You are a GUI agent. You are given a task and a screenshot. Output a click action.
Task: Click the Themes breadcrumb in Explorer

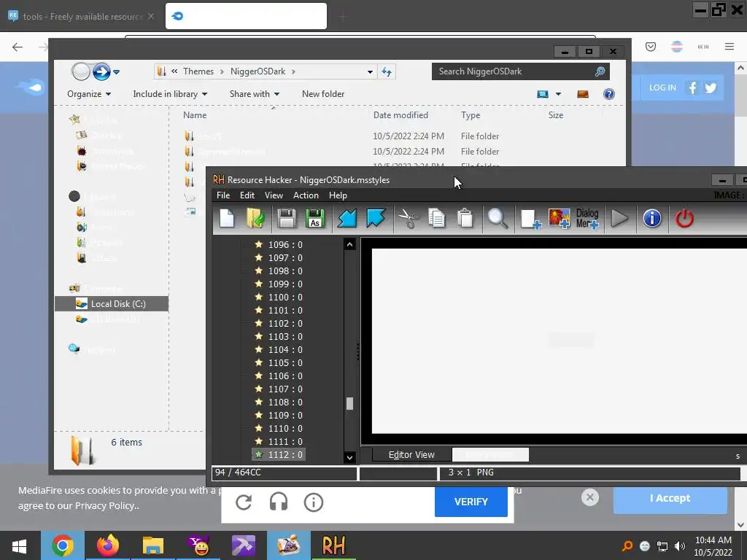click(x=198, y=71)
